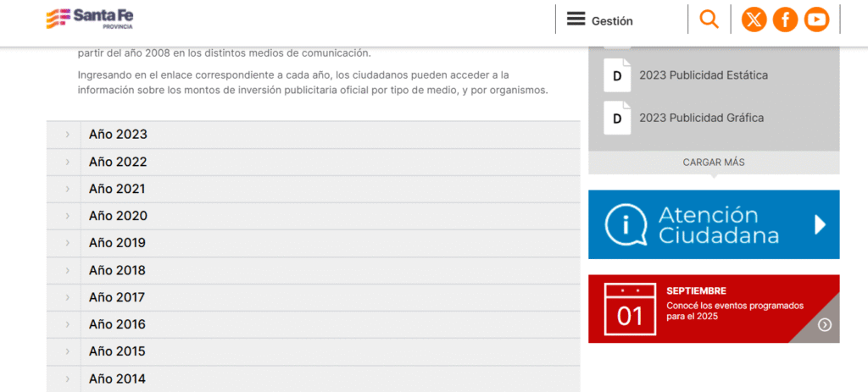868x392 pixels.
Task: Expand the Año 2023 section
Action: 118,135
